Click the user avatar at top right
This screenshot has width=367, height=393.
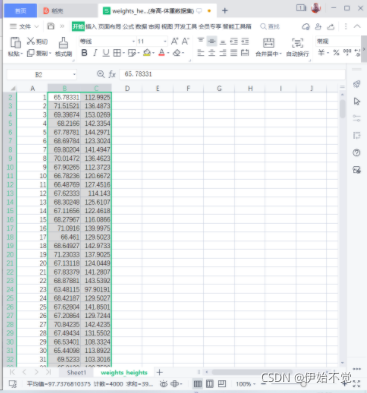tap(316, 8)
